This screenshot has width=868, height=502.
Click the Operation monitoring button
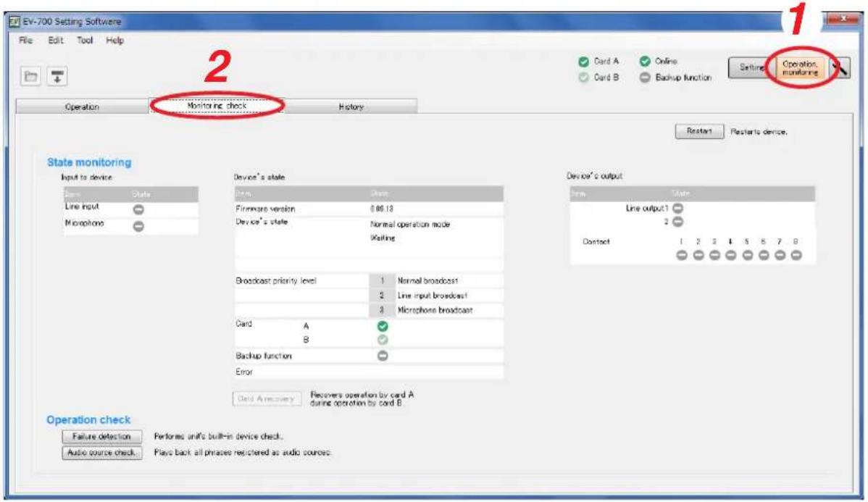tap(801, 68)
